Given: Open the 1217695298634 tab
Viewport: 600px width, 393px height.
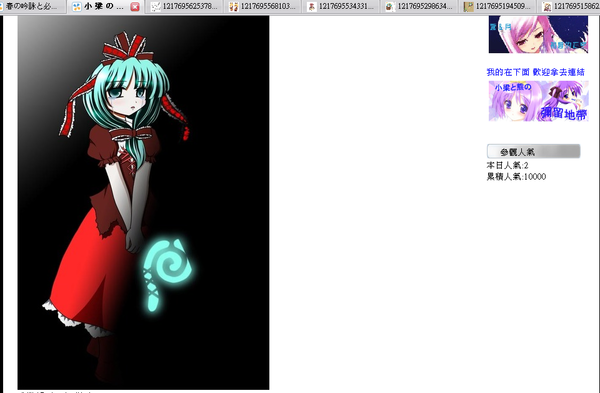Looking at the screenshot, I should pos(420,7).
